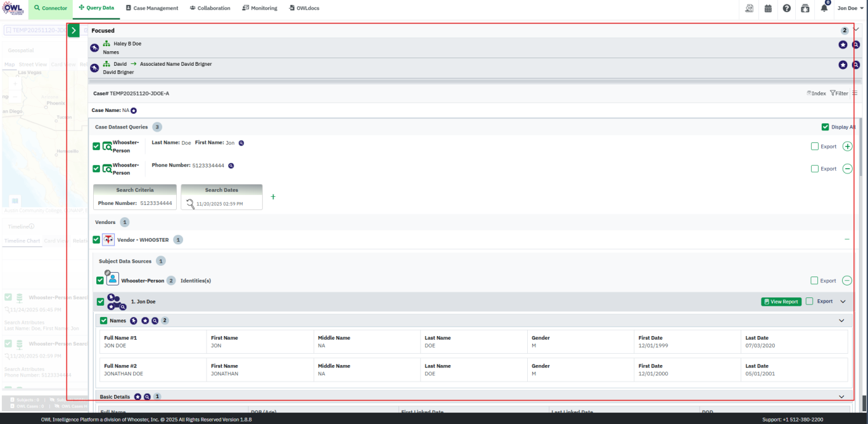The height and width of the screenshot is (424, 868).
Task: Click the View Report button
Action: click(x=781, y=302)
